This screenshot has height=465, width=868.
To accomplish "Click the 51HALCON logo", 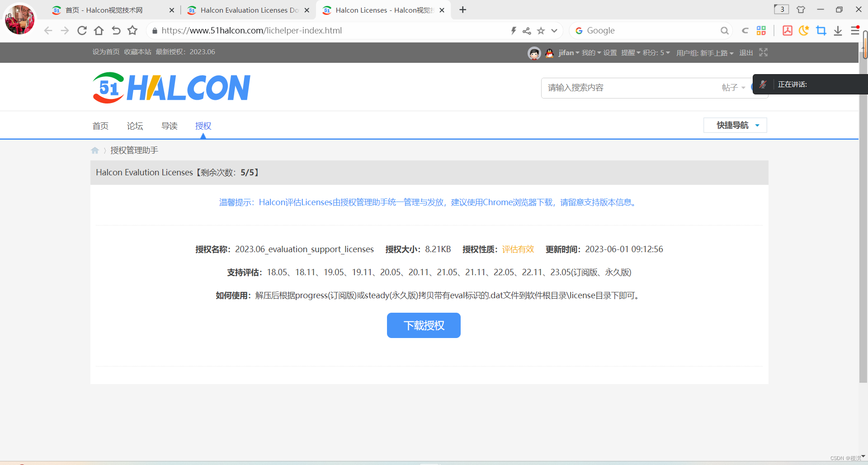I will (171, 88).
